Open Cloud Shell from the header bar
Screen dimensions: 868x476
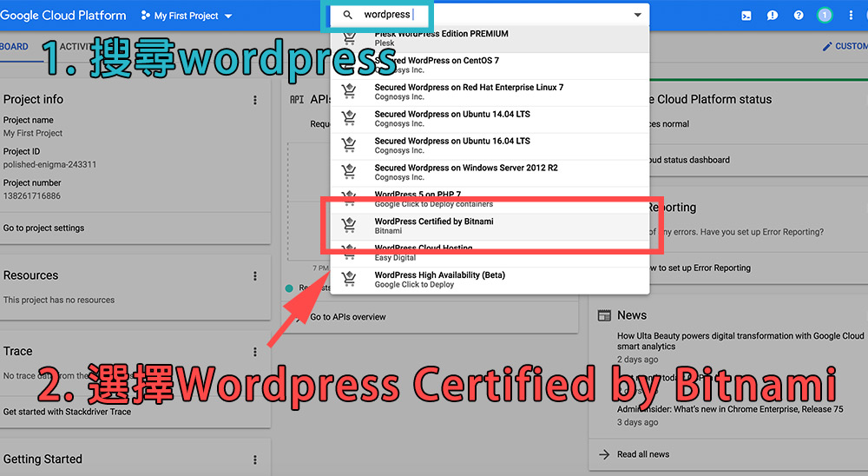point(746,16)
